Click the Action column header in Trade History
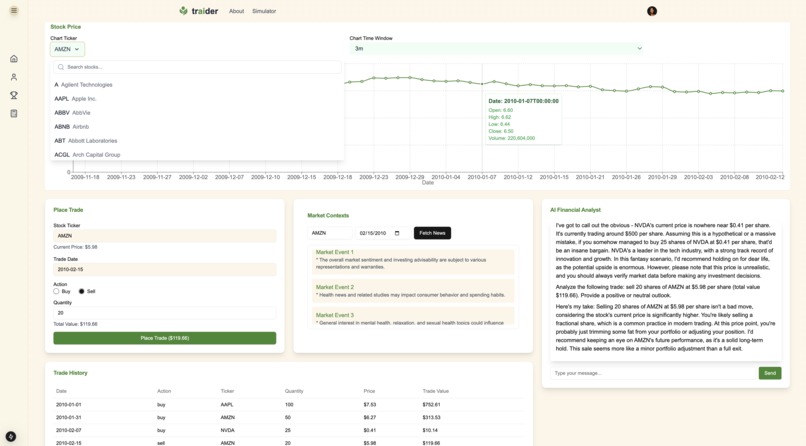 (164, 391)
